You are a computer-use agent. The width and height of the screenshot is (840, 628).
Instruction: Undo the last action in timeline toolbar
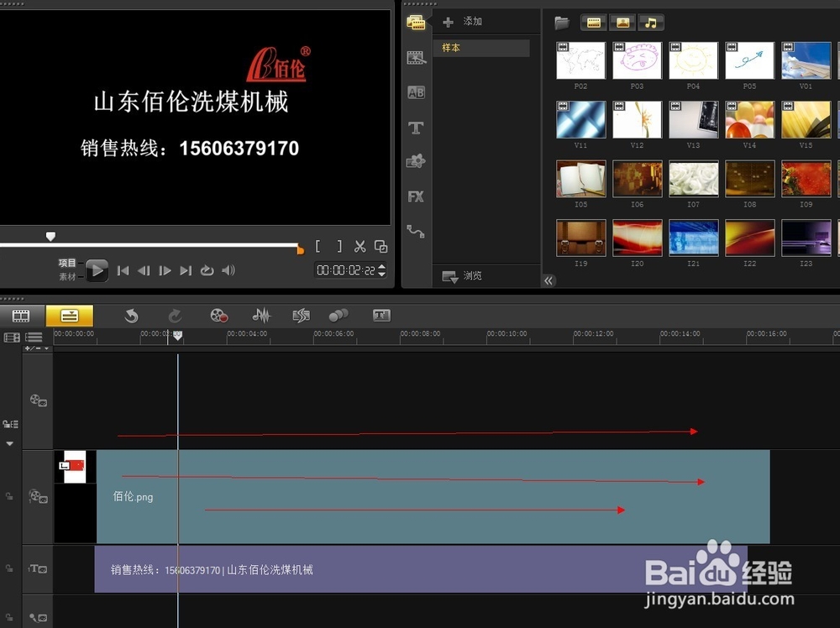click(x=131, y=316)
